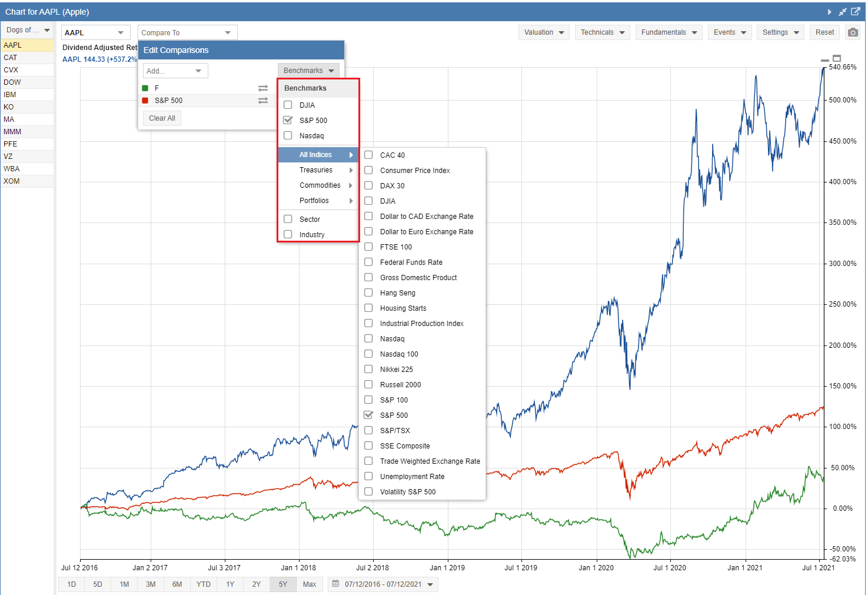
Task: Check the DJIA benchmark checkbox
Action: point(288,105)
